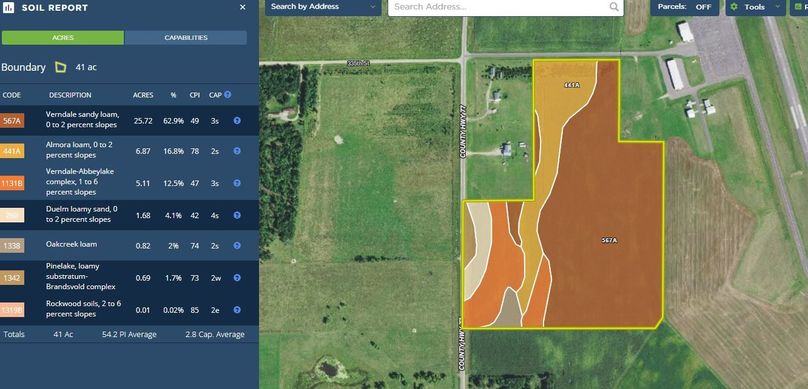The width and height of the screenshot is (808, 389).
Task: Switch to the CAPABILITIES tab
Action: [x=186, y=38]
